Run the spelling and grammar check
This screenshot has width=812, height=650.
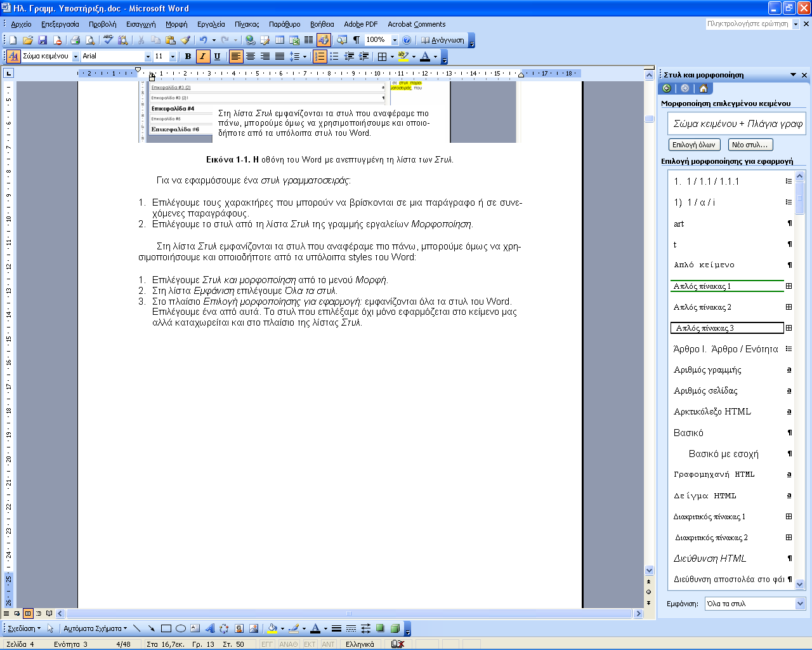108,40
